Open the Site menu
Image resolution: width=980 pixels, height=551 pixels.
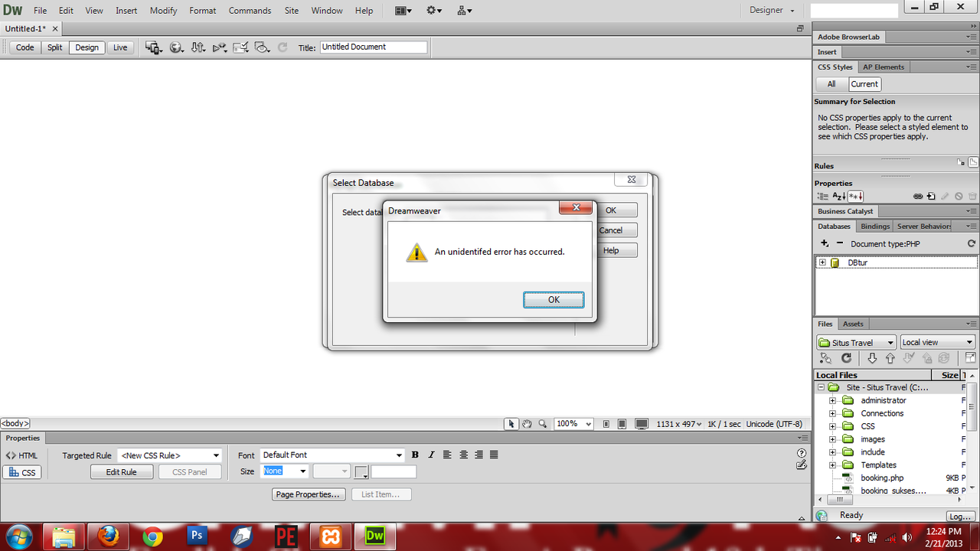[x=292, y=11]
